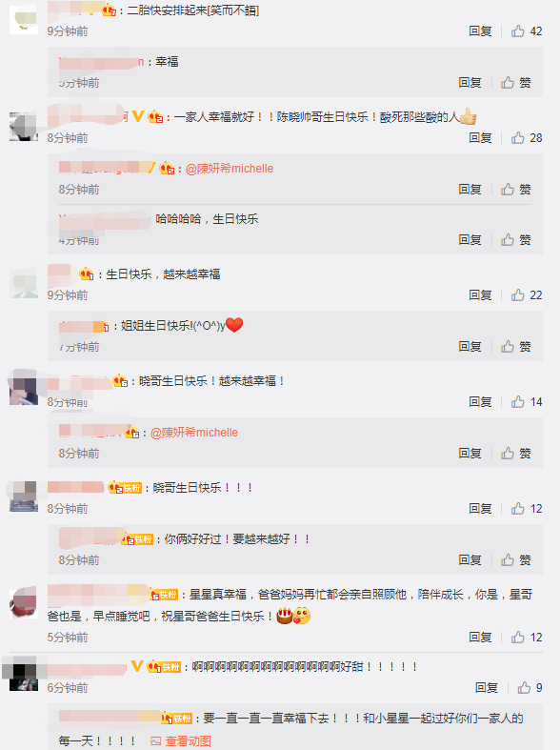Reply to the 啊啊啊好甜 comment
This screenshot has height=750, width=560.
click(487, 688)
